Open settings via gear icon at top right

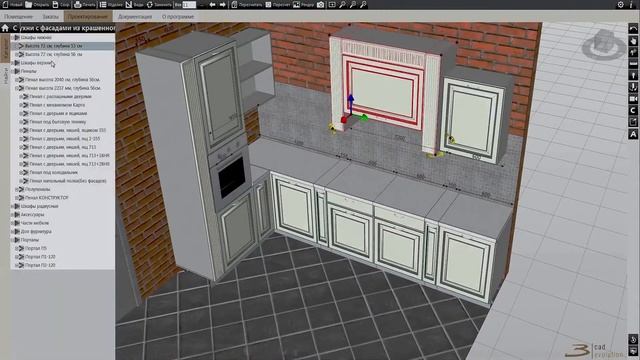click(x=620, y=4)
